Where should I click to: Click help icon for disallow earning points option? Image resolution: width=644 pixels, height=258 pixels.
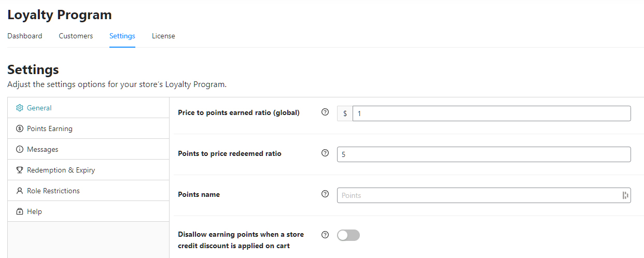325,234
